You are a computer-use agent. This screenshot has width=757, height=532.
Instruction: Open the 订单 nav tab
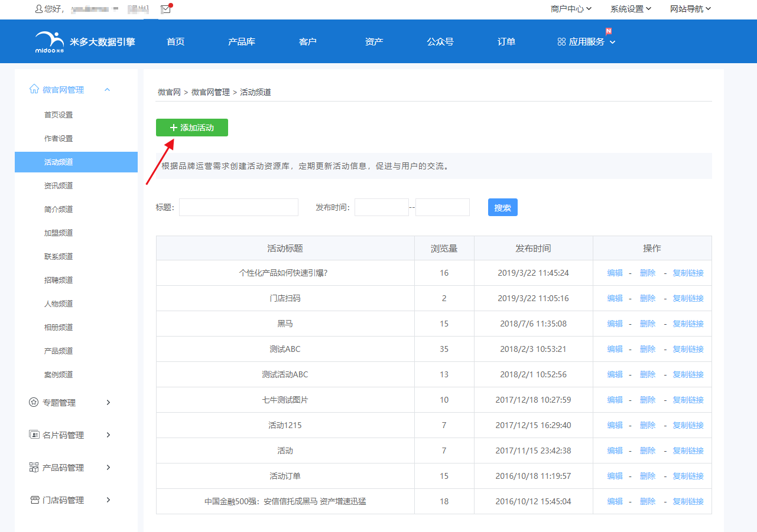click(x=506, y=42)
